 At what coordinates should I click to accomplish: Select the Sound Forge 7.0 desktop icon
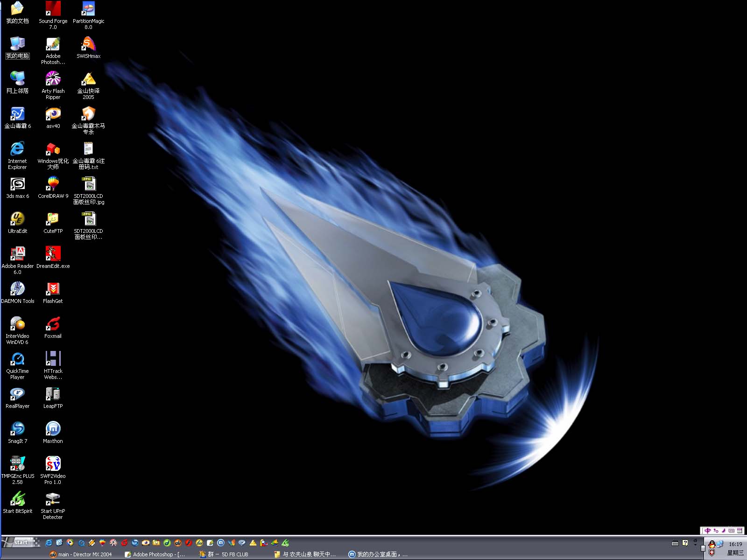click(x=53, y=15)
